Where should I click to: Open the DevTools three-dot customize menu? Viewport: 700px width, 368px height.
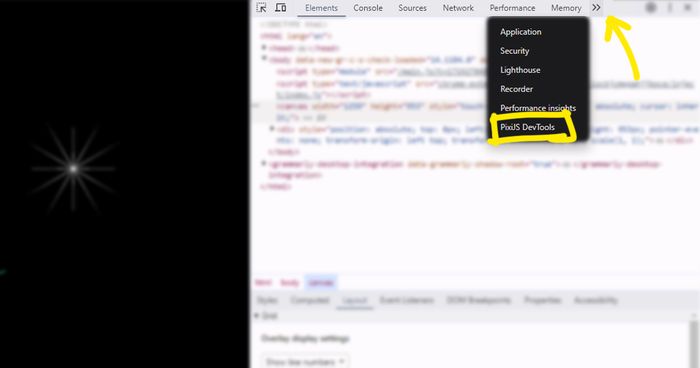coord(670,8)
